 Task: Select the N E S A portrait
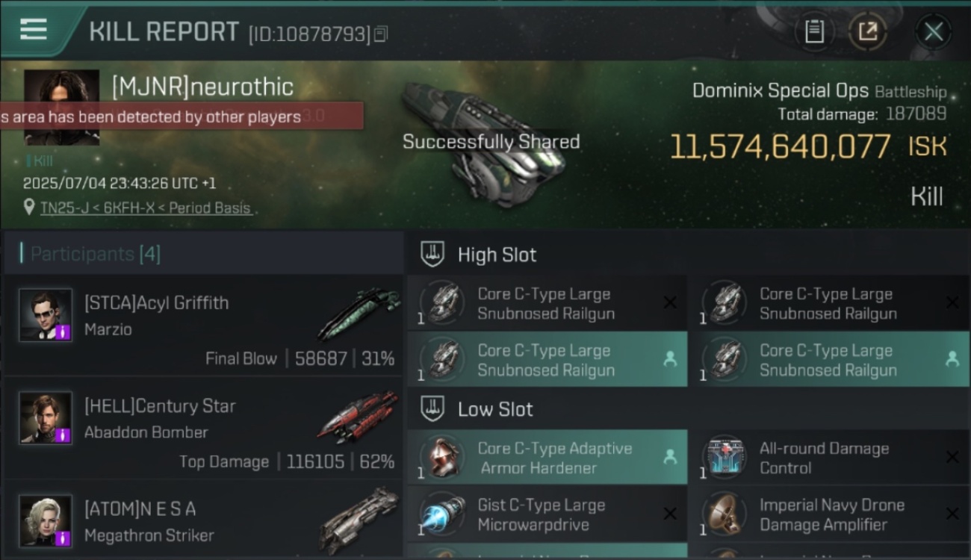(x=46, y=520)
